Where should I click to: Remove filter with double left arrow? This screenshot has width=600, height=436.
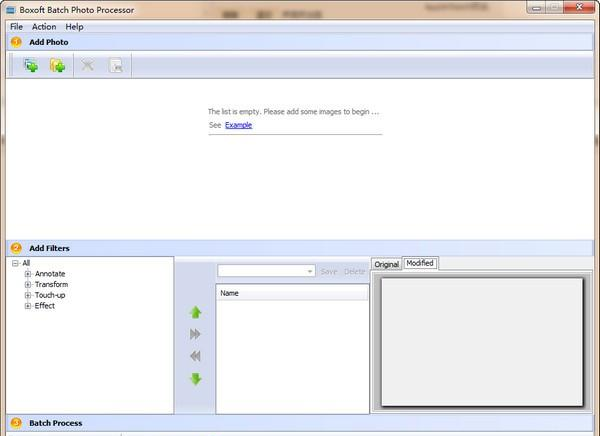click(x=195, y=356)
